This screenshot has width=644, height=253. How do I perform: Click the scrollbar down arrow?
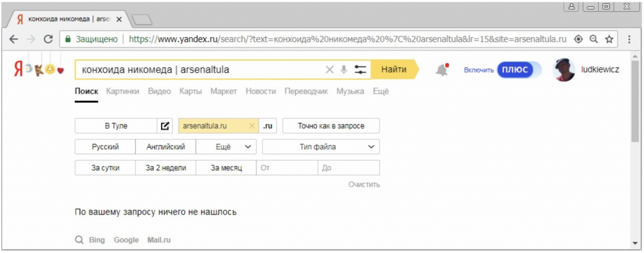pos(635,243)
